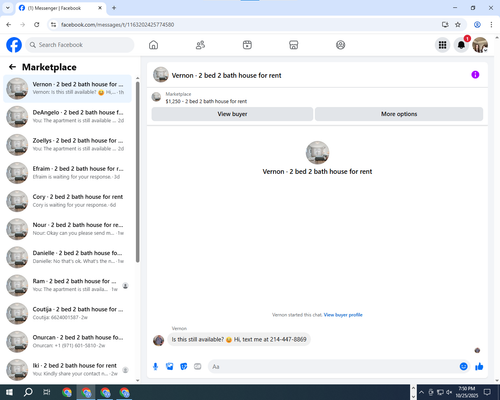Open conversation information purple icon

point(475,75)
